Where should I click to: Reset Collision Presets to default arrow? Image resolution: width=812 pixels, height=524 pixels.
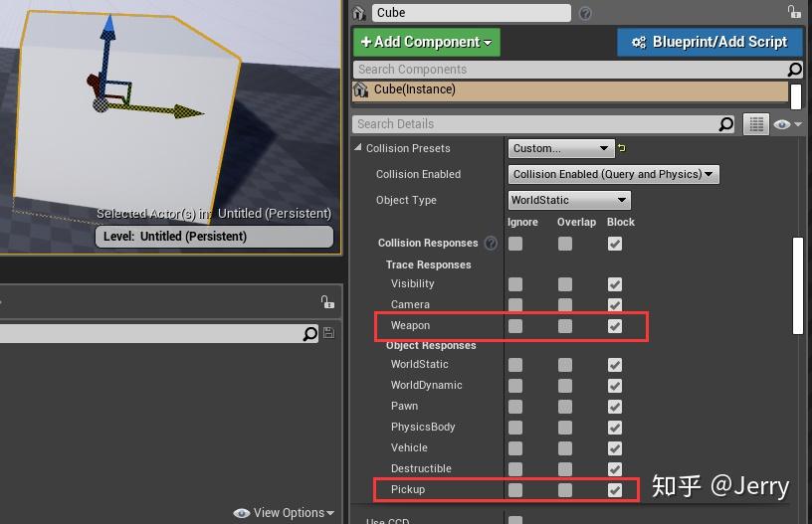622,148
